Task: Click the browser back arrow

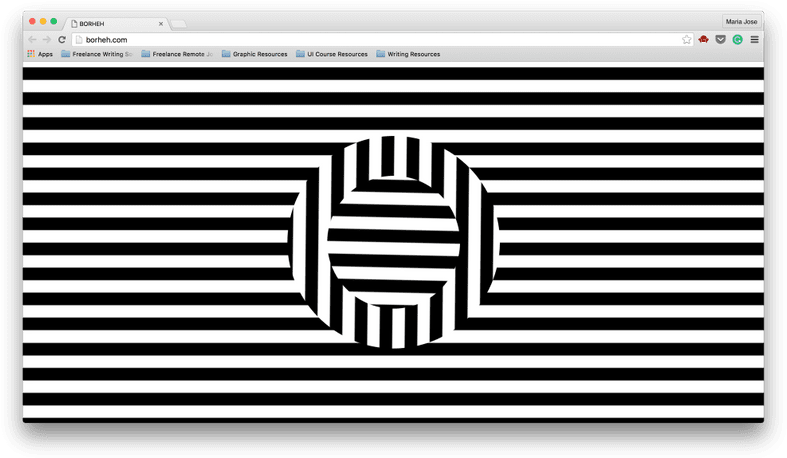Action: (32, 40)
